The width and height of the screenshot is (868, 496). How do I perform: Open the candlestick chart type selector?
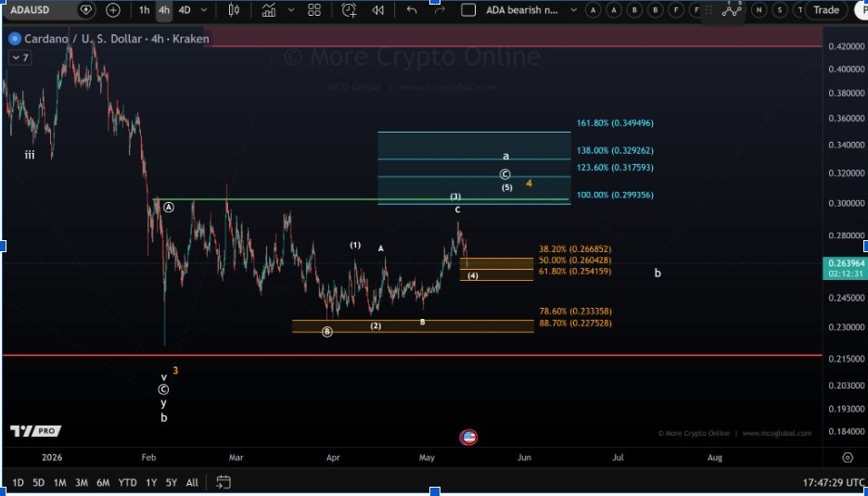point(234,10)
